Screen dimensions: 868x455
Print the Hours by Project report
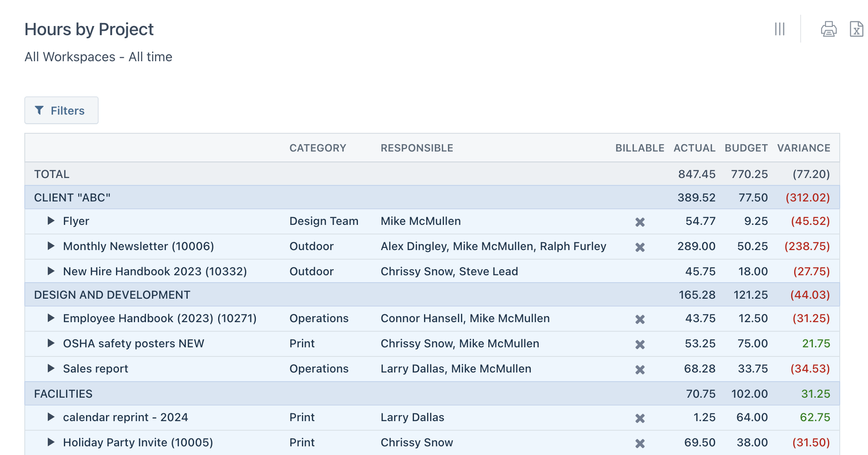[828, 29]
